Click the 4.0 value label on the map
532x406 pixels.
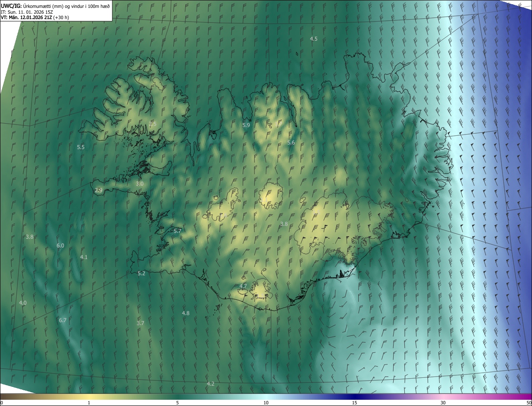[x=22, y=303]
